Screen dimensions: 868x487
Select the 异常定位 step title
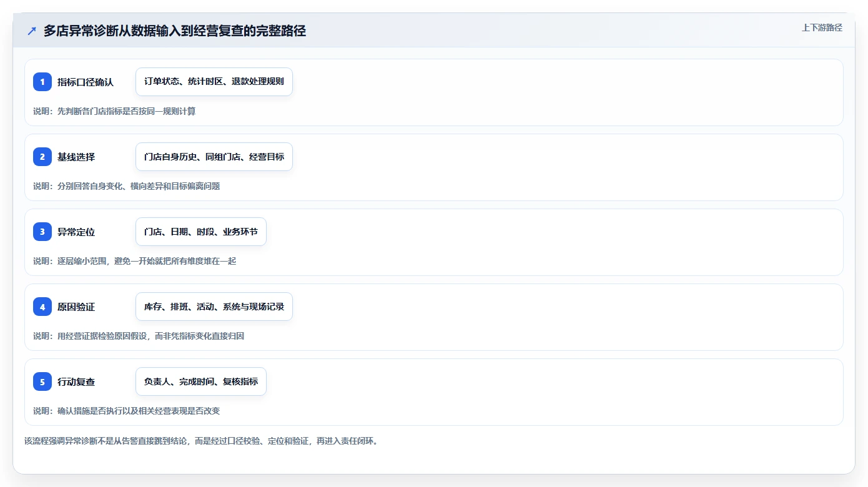(x=76, y=232)
